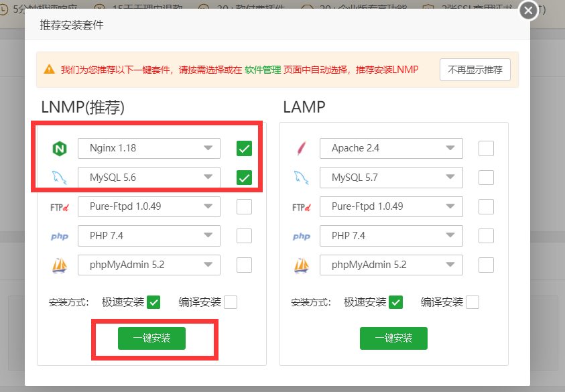The image size is (565, 392).
Task: Uncheck the MySQL 5.6 checkbox
Action: pyautogui.click(x=245, y=178)
